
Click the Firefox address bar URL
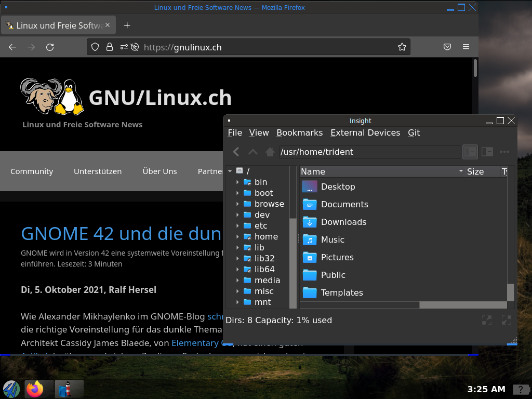point(182,47)
